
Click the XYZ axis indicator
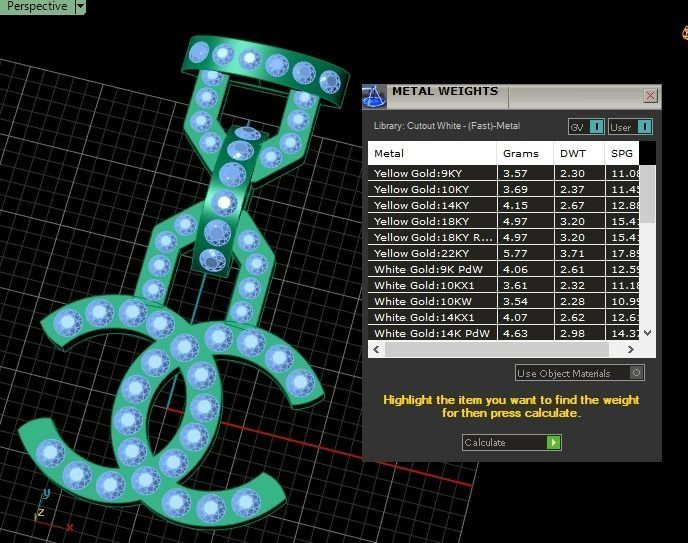52,511
